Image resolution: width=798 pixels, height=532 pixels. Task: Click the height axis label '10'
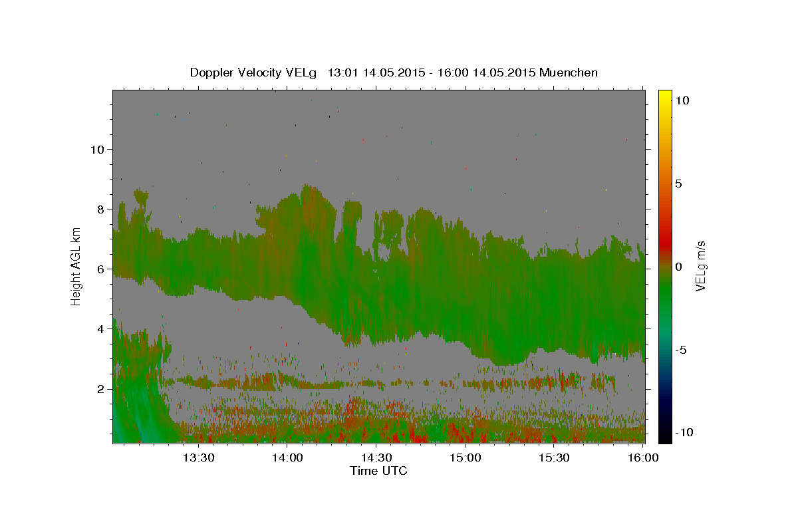coord(96,149)
